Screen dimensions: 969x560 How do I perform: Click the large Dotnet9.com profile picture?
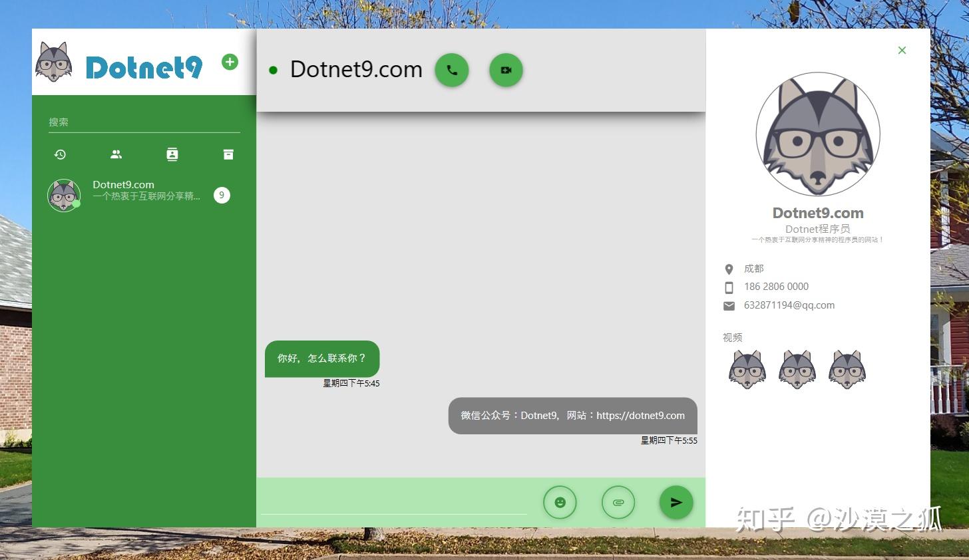point(817,134)
